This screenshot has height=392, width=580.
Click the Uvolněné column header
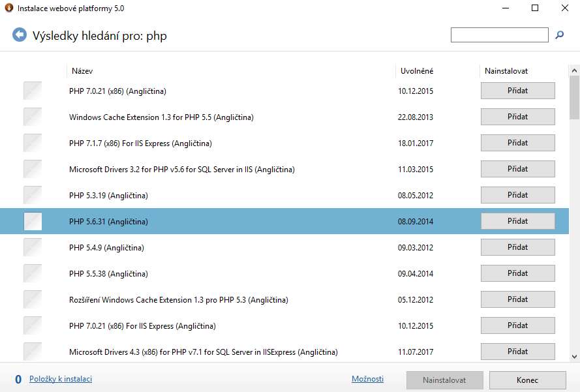[417, 71]
